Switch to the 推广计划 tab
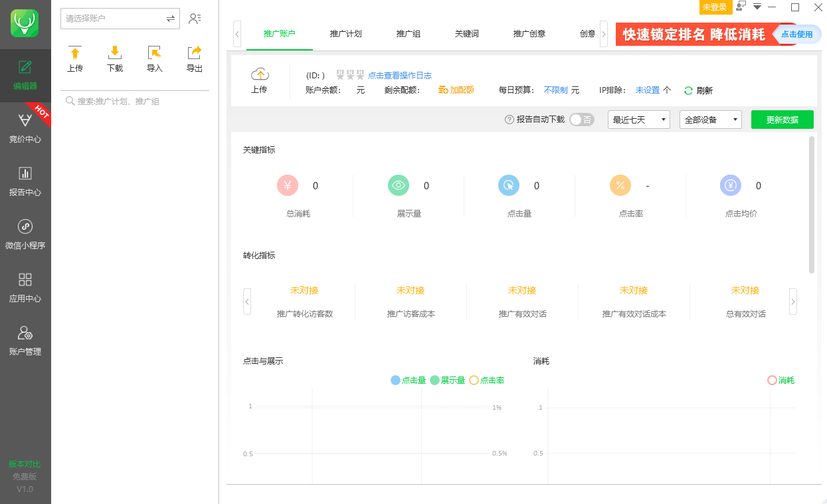The image size is (827, 504). pyautogui.click(x=345, y=34)
